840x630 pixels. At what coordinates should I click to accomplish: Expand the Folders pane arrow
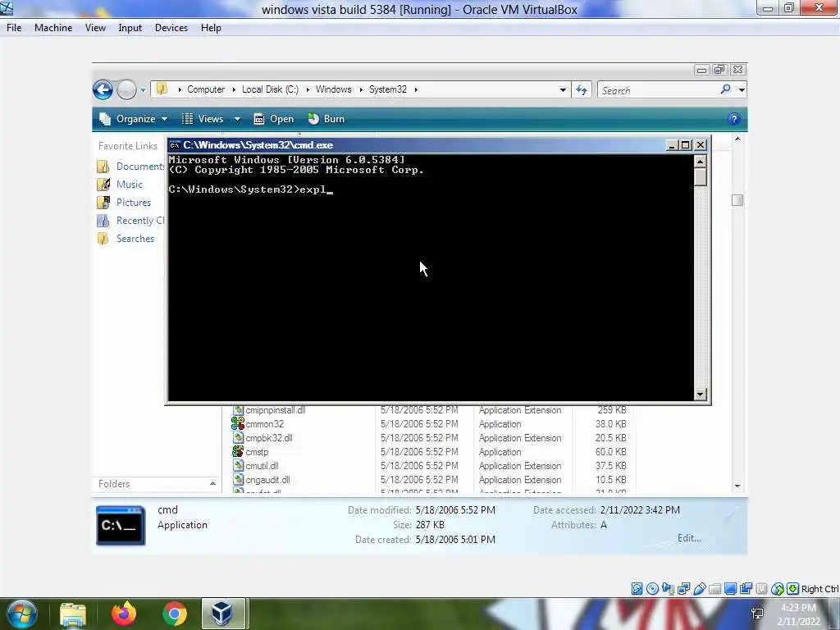(212, 484)
